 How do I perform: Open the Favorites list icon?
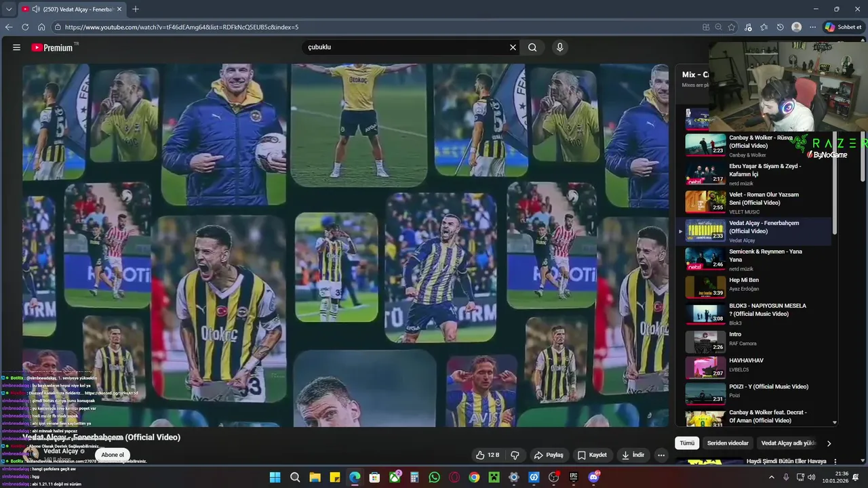coord(764,27)
